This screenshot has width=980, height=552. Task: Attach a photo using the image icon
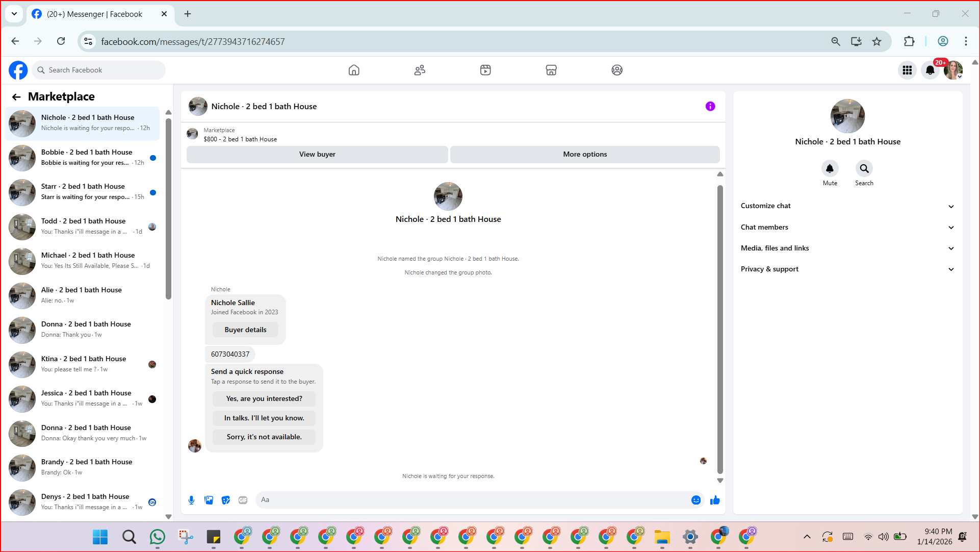[x=209, y=500]
